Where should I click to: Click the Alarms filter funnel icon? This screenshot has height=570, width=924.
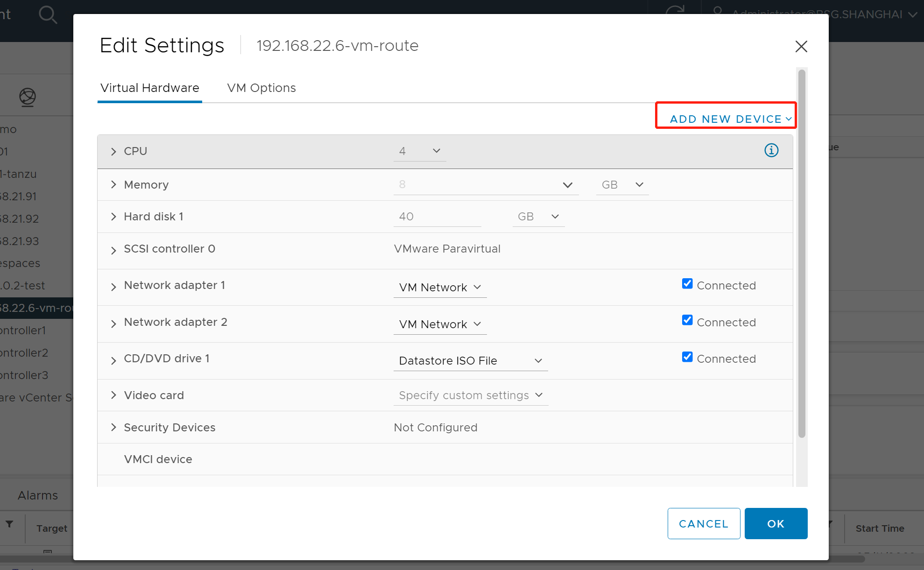tap(9, 524)
